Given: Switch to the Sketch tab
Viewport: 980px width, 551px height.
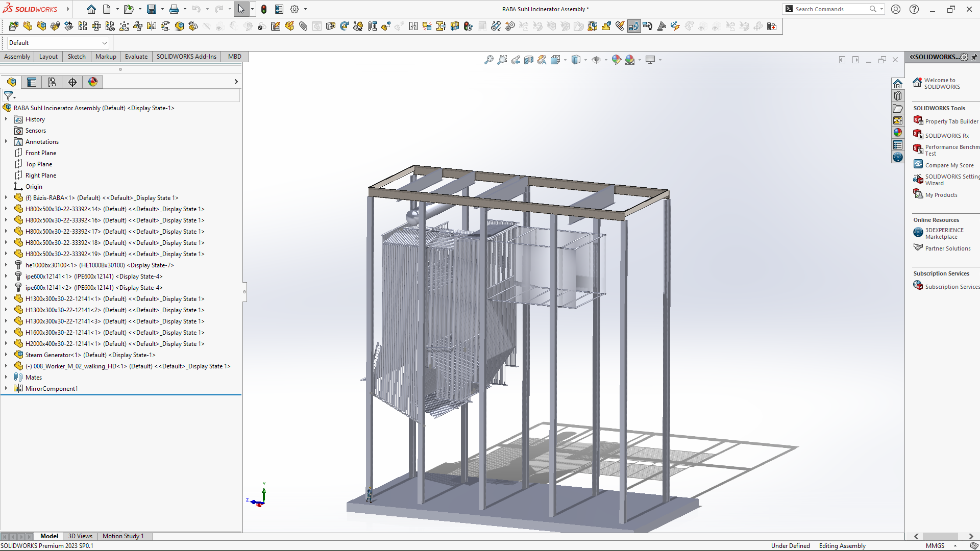Looking at the screenshot, I should pyautogui.click(x=77, y=57).
